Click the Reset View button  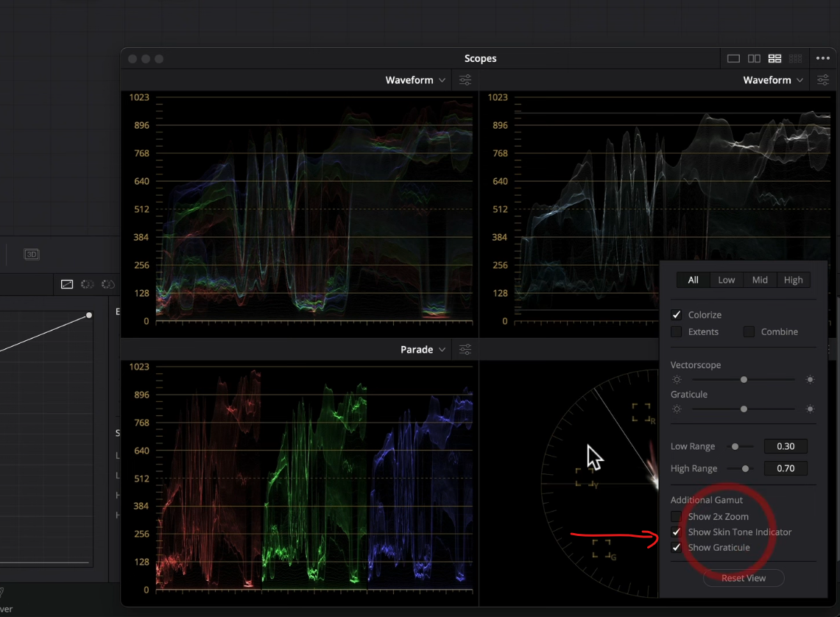pyautogui.click(x=744, y=578)
